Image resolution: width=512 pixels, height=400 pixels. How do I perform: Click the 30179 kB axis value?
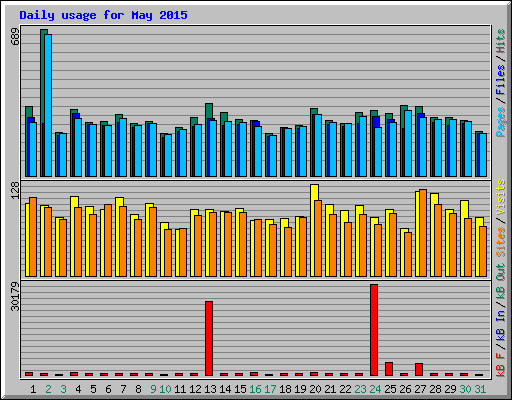(15, 296)
